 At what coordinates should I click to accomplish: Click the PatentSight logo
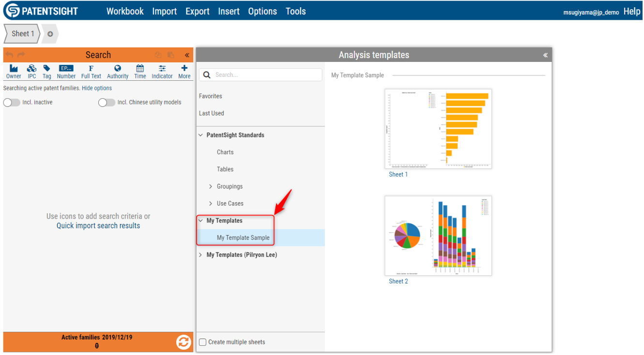(42, 11)
